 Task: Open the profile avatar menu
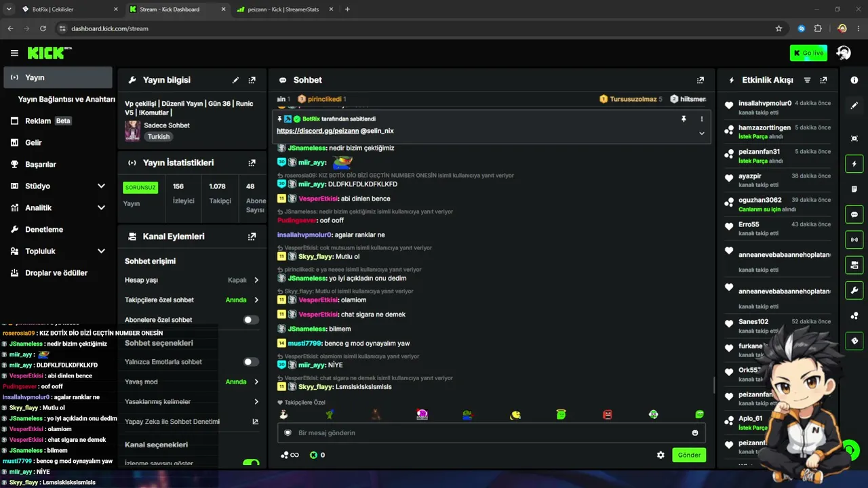click(843, 53)
